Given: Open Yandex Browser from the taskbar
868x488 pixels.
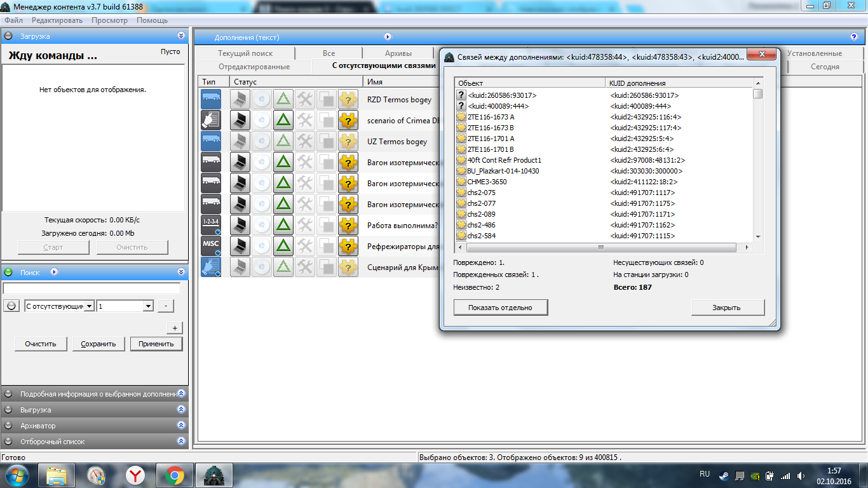Looking at the screenshot, I should coord(135,475).
